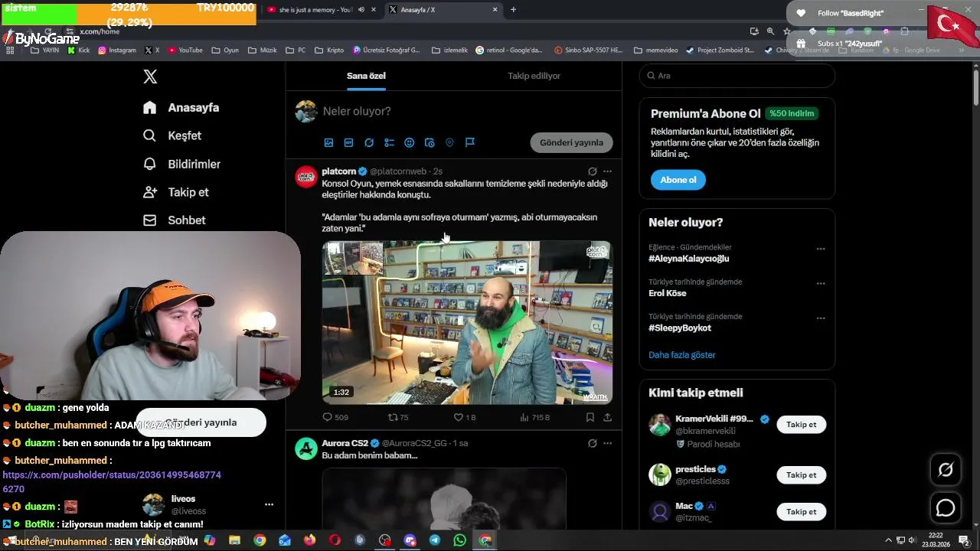Screen dimensions: 980x551
Task: Open Aurora CS2 profile avatar
Action: coord(306,449)
